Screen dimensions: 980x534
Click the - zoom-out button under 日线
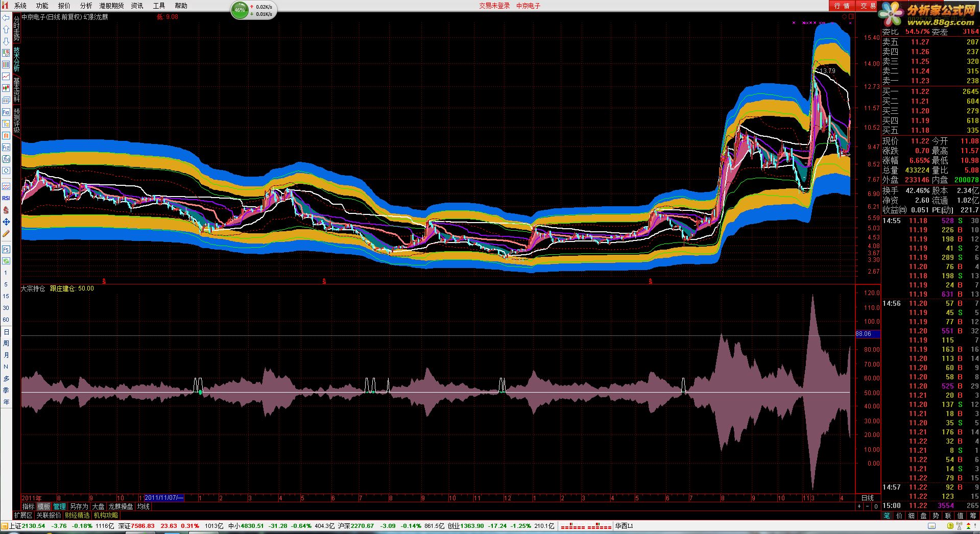click(x=868, y=506)
